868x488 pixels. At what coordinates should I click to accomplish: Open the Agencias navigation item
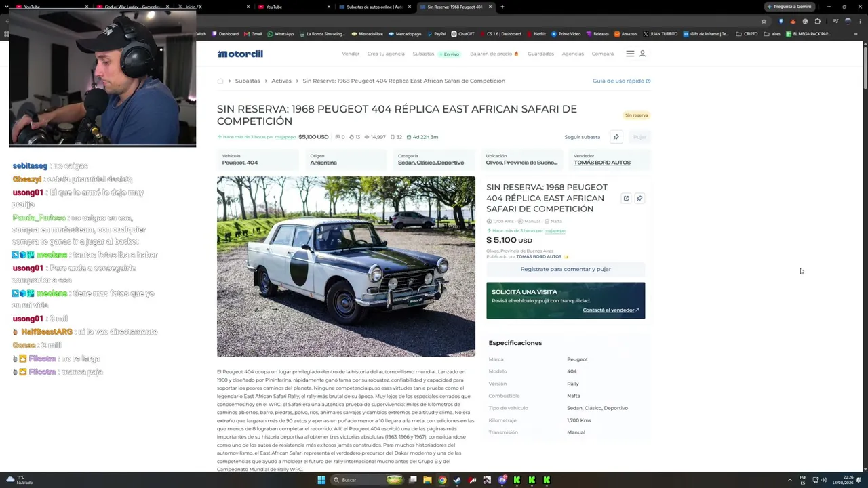click(572, 54)
